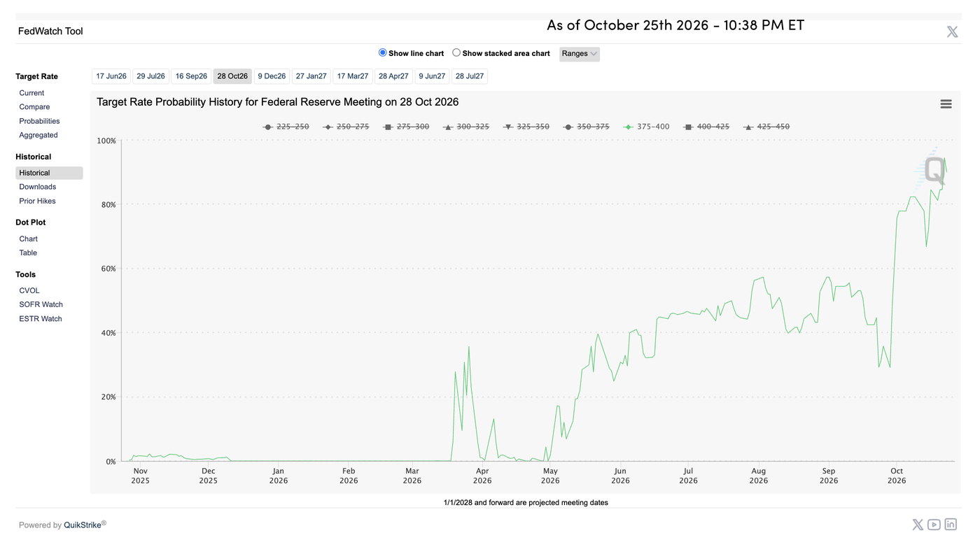
Task: Open the Prior Hikes sidebar link
Action: pyautogui.click(x=37, y=201)
